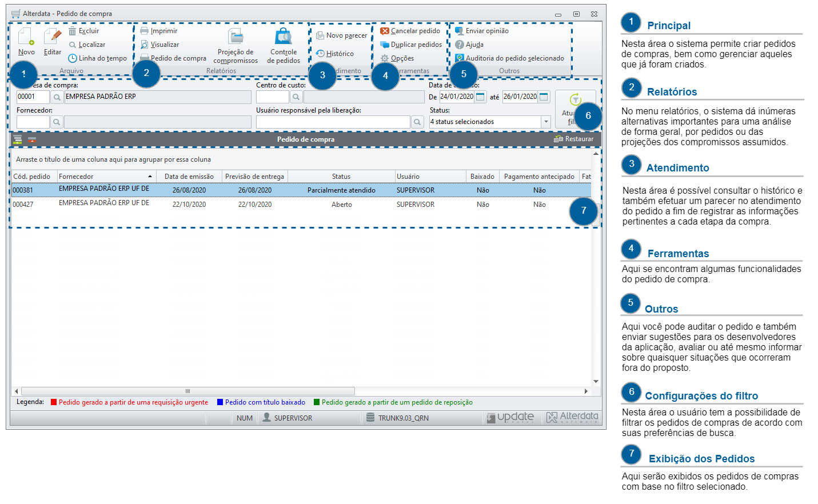
Task: Click the Status column header
Action: click(x=341, y=177)
